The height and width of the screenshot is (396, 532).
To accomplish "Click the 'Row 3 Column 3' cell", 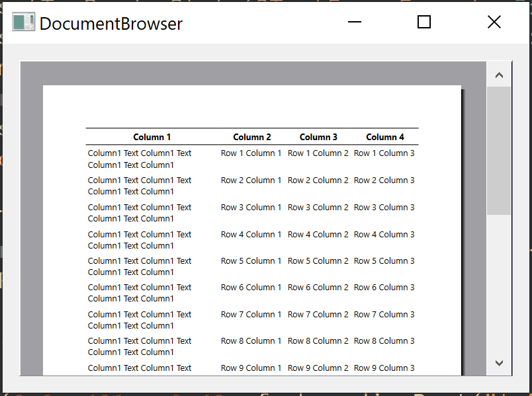I will click(384, 208).
